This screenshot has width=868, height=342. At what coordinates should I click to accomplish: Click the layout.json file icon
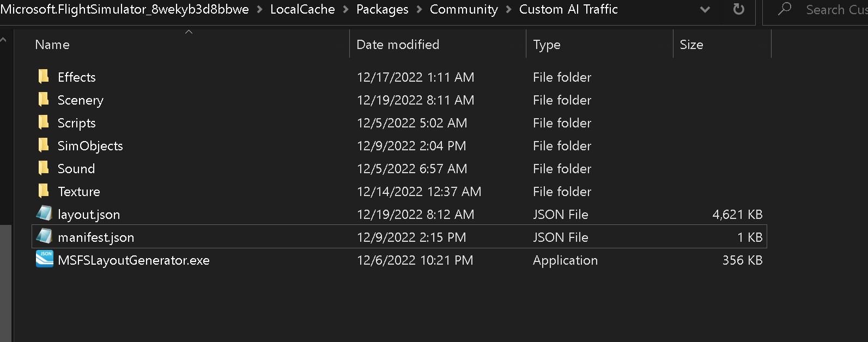(x=44, y=214)
